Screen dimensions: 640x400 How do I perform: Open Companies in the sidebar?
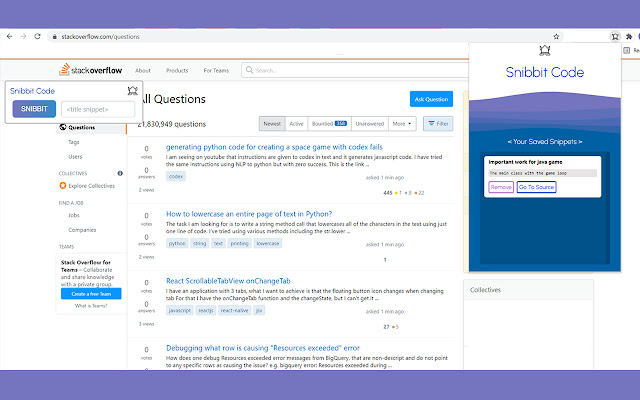(x=82, y=230)
